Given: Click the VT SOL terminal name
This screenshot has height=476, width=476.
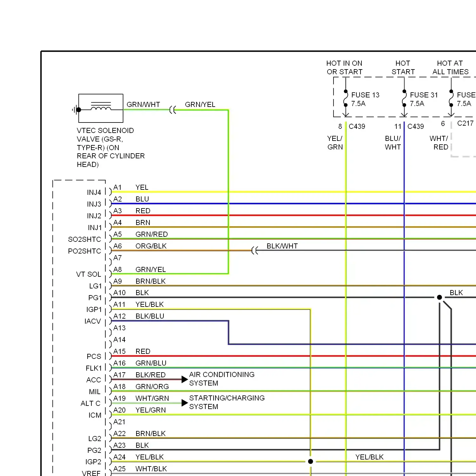Looking at the screenshot, I should pyautogui.click(x=89, y=274).
